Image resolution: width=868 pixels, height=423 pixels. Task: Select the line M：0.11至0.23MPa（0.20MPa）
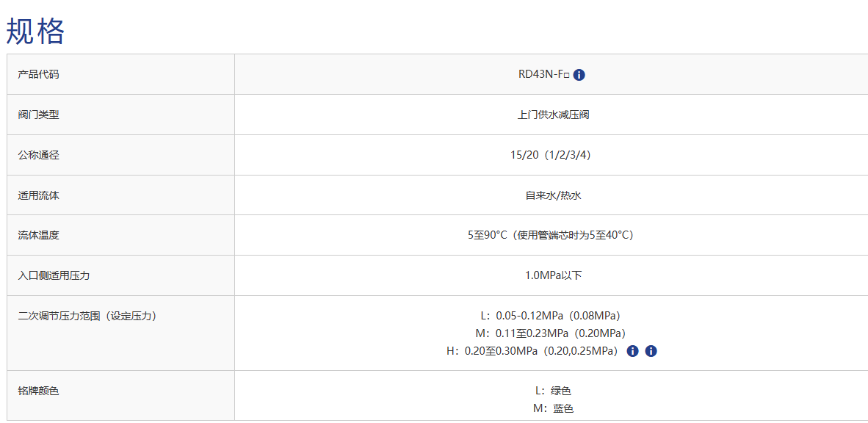pyautogui.click(x=552, y=333)
